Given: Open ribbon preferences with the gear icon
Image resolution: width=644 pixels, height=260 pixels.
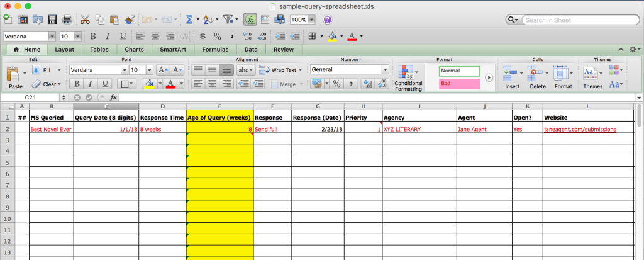Looking at the screenshot, I should (633, 49).
